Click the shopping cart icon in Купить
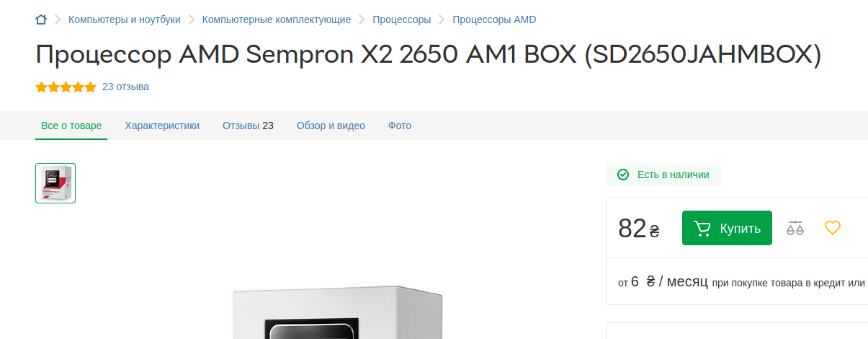 coord(702,228)
